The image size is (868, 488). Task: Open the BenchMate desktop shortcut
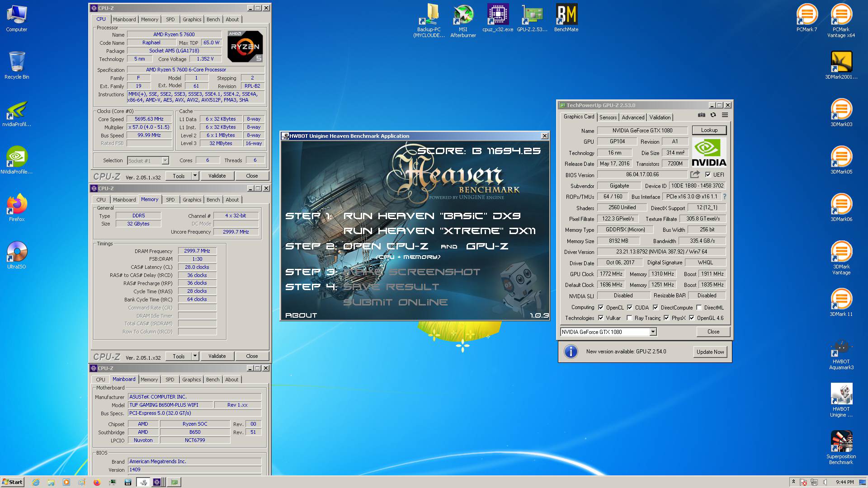[x=566, y=19]
